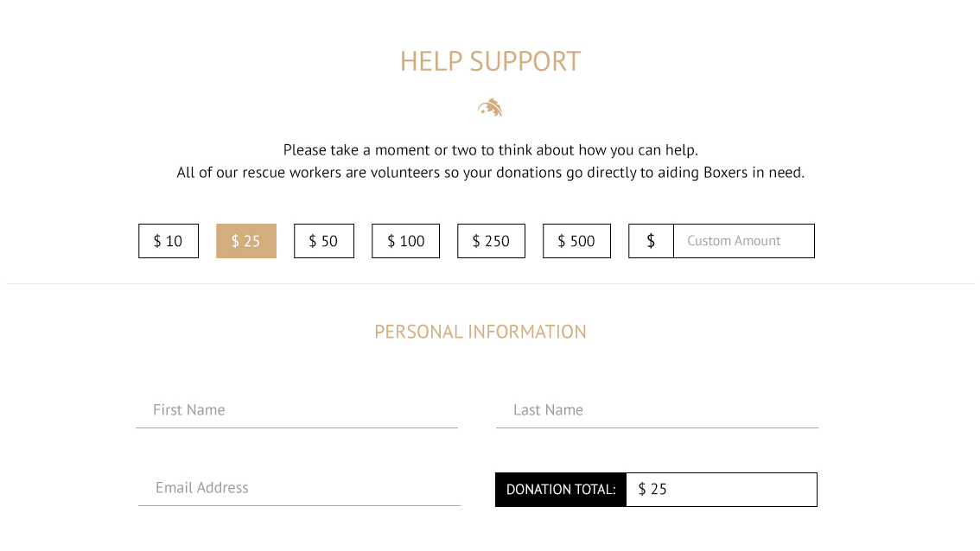Click the donation total value showing $ 25
980x551 pixels.
click(x=721, y=490)
